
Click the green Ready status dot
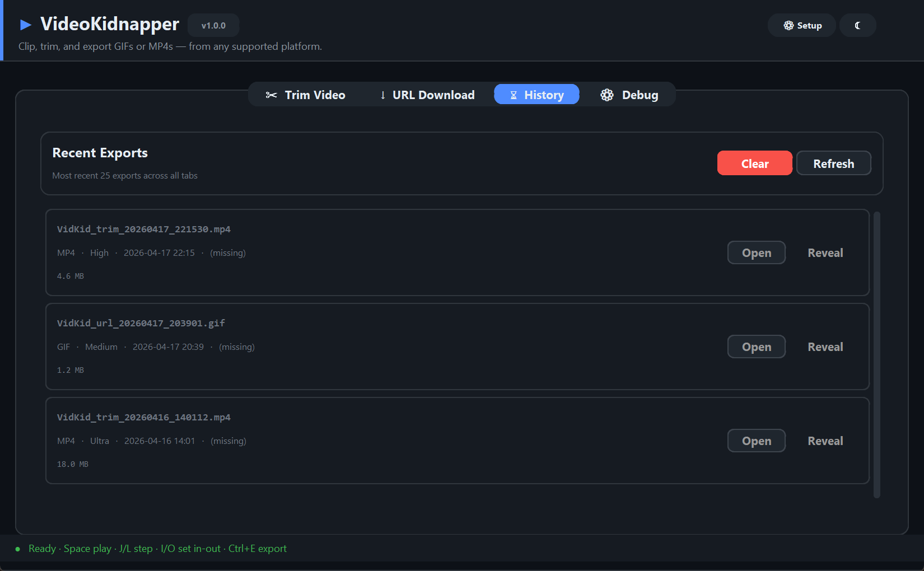click(x=17, y=549)
